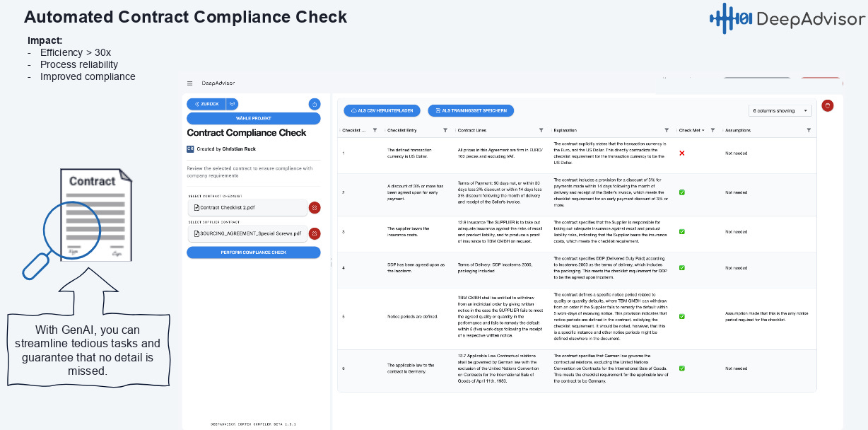Remove SOURCING_AGREEMENT_Special Screws.pdf with red button
The height and width of the screenshot is (430, 868).
(315, 233)
